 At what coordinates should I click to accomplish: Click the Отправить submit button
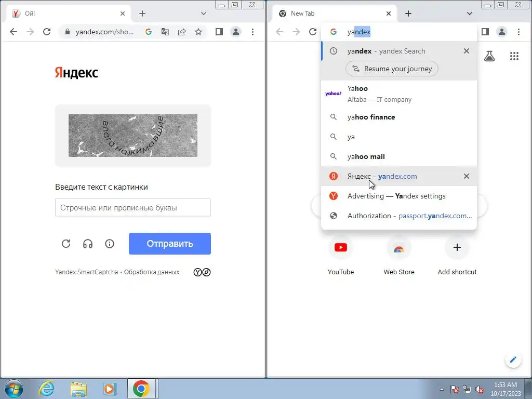[x=170, y=244]
